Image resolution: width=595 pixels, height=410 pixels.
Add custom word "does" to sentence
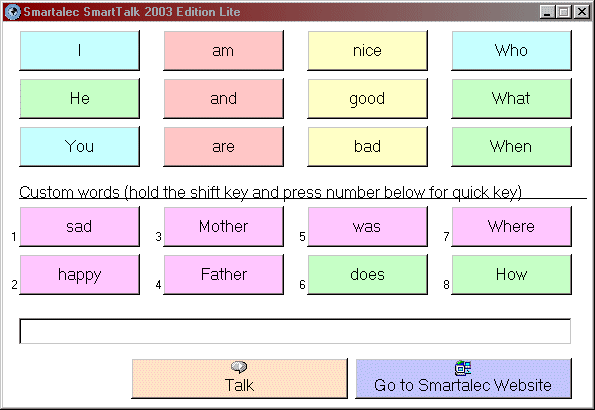pyautogui.click(x=367, y=274)
